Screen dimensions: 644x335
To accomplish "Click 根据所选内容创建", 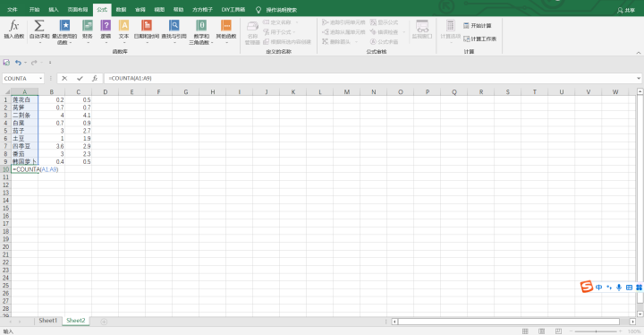I will click(x=287, y=41).
